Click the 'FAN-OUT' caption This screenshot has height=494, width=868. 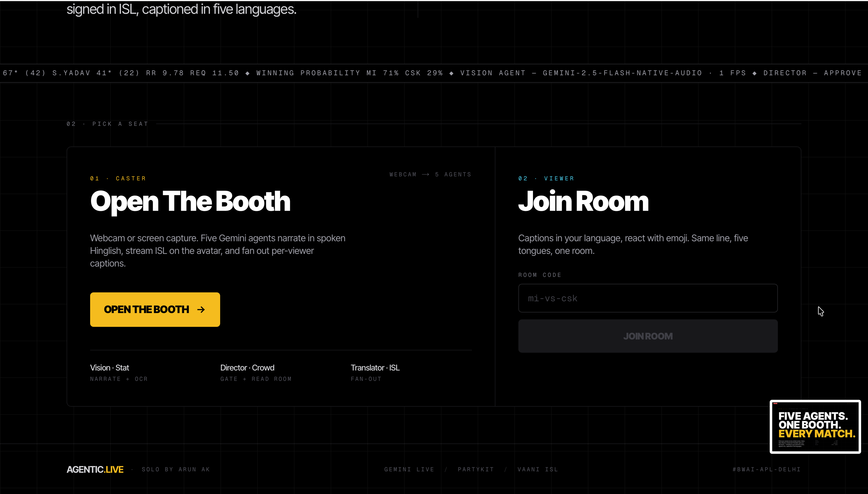[x=366, y=379]
